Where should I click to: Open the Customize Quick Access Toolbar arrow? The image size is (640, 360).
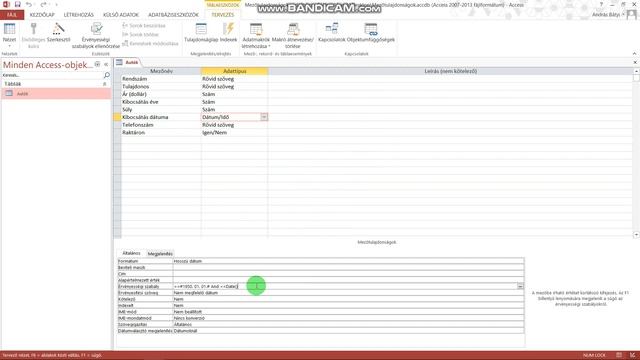click(56, 4)
